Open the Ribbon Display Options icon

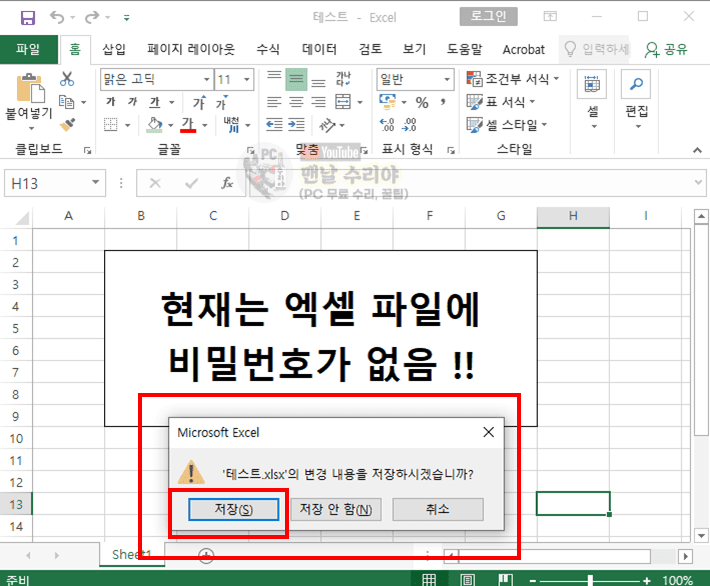[550, 17]
